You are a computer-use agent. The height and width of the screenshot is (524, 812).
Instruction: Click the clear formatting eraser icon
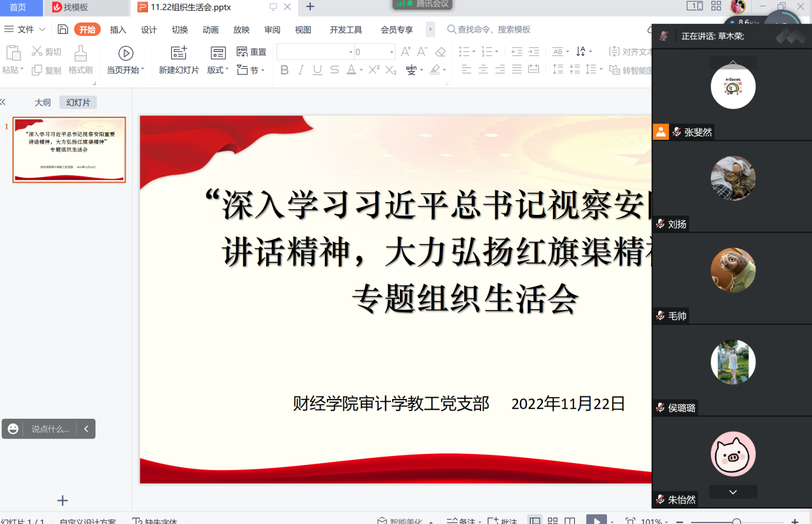pos(440,52)
